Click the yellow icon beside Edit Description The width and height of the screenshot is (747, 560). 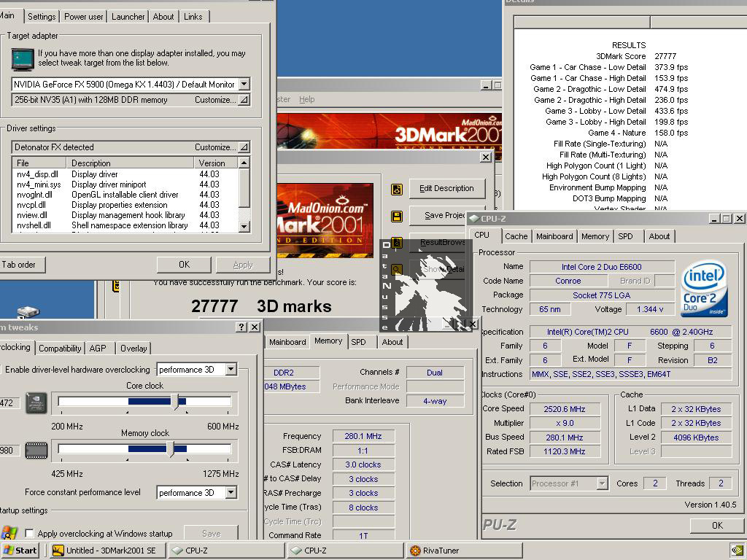click(396, 189)
